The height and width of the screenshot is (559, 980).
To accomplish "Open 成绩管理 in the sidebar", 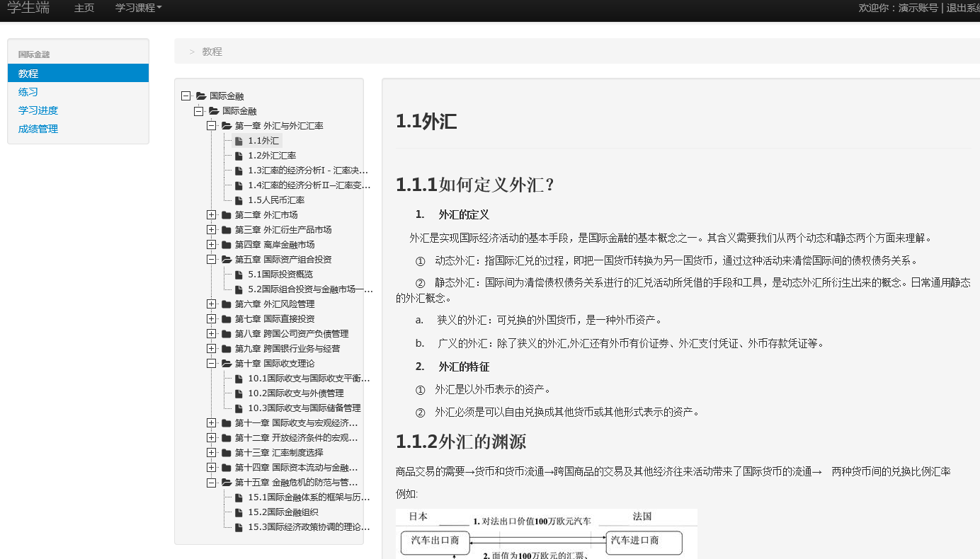I will coord(38,129).
